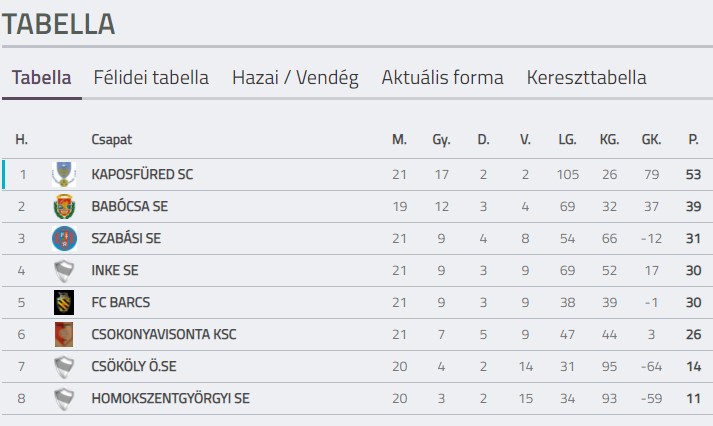
Task: Click the Inke SE shield logo
Action: [x=64, y=271]
